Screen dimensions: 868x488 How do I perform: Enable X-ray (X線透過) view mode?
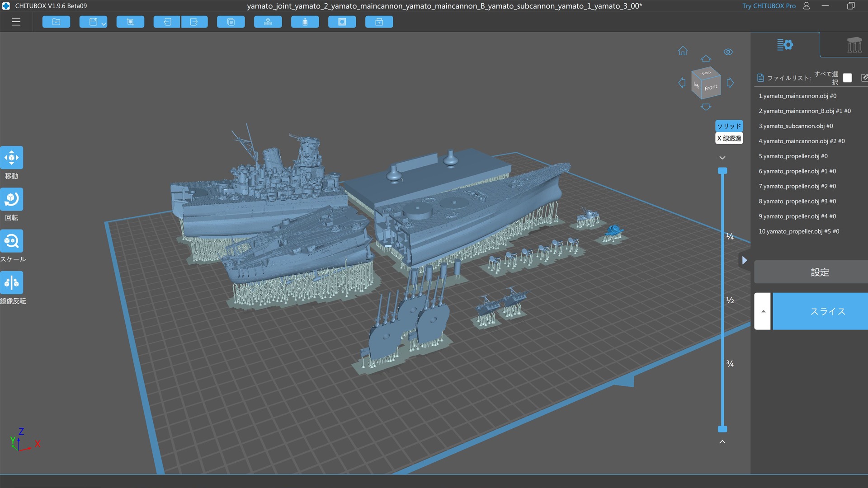tap(729, 138)
